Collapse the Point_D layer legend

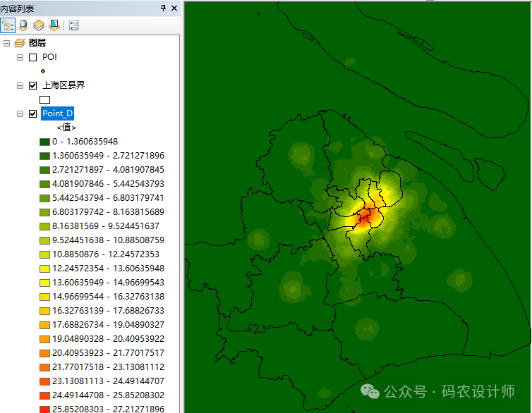20,113
